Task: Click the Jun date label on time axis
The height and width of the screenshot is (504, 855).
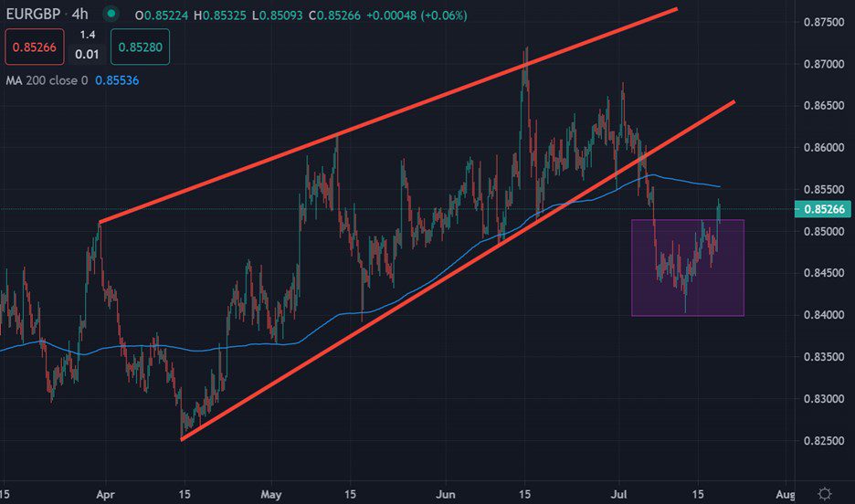Action: pos(446,495)
